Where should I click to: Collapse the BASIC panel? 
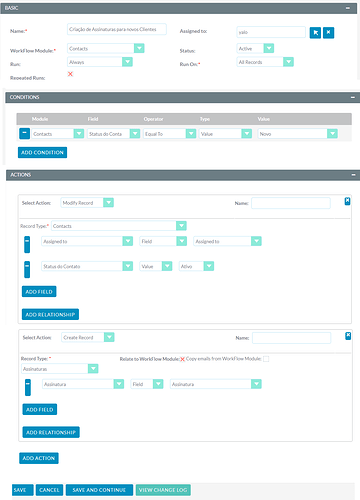[348, 8]
